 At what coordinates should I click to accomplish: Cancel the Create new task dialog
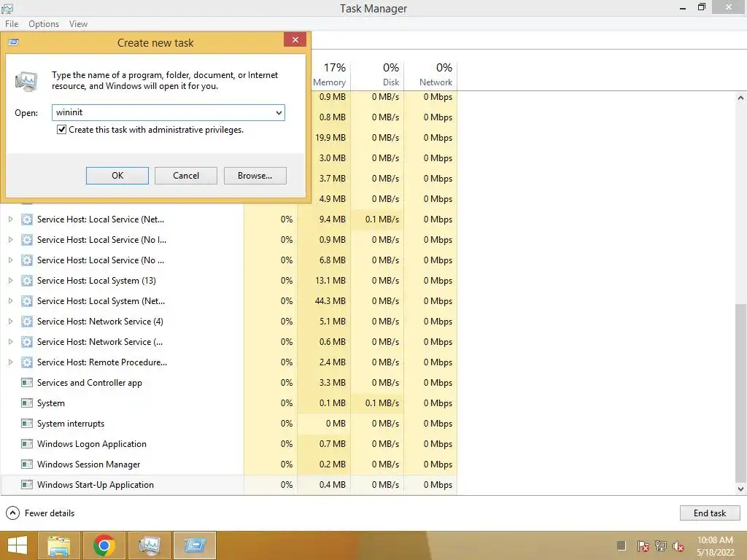pyautogui.click(x=186, y=176)
